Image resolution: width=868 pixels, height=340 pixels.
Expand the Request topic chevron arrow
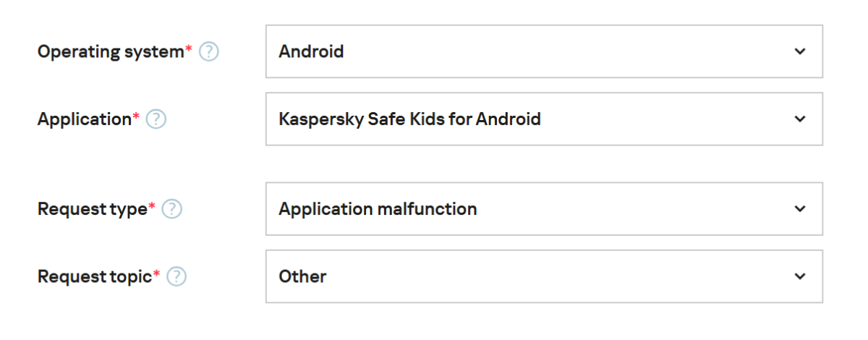point(799,276)
